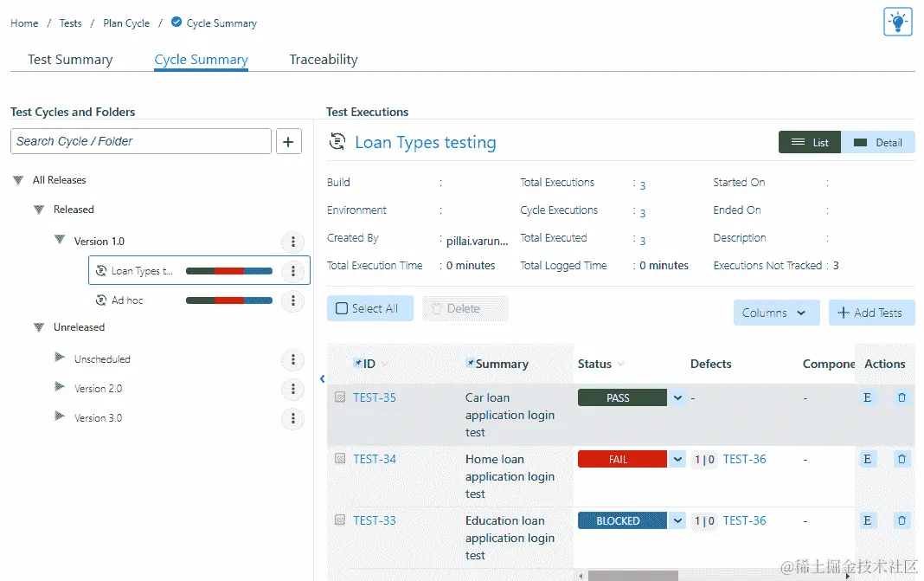
Task: Check the row box for TEST-34
Action: [340, 458]
